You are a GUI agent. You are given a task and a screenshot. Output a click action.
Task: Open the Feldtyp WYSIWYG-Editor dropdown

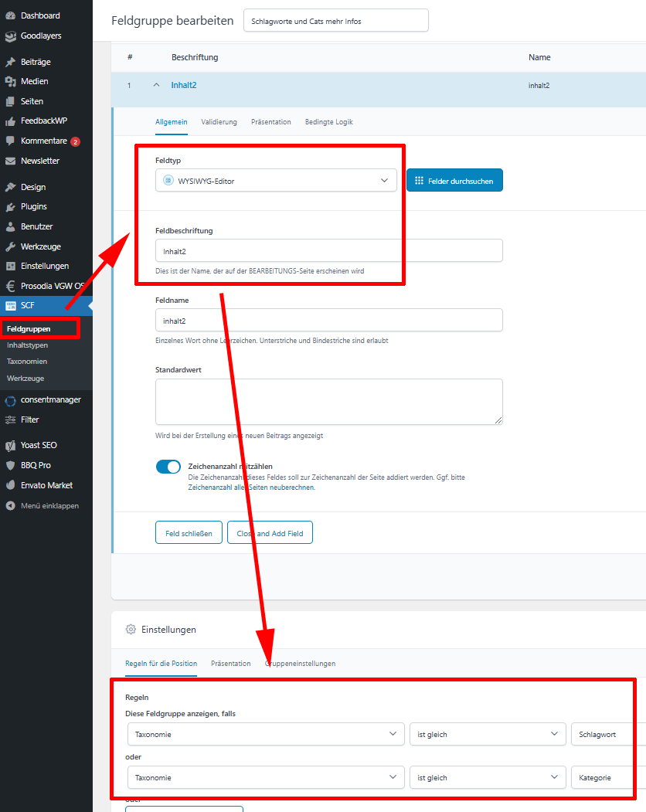click(x=276, y=181)
